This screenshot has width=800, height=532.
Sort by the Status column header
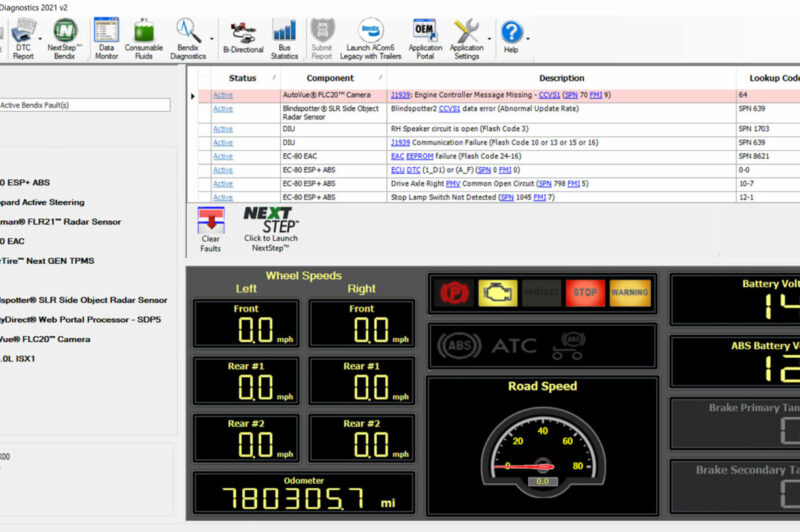click(x=242, y=78)
